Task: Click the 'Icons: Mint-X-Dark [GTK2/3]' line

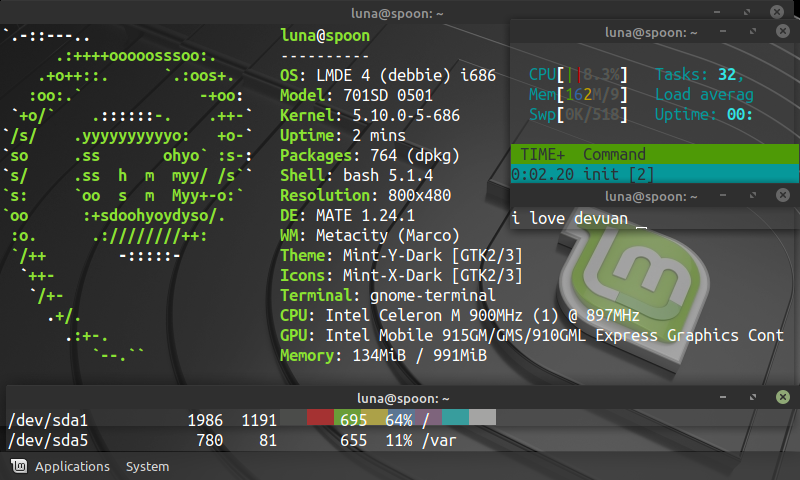Action: [402, 275]
